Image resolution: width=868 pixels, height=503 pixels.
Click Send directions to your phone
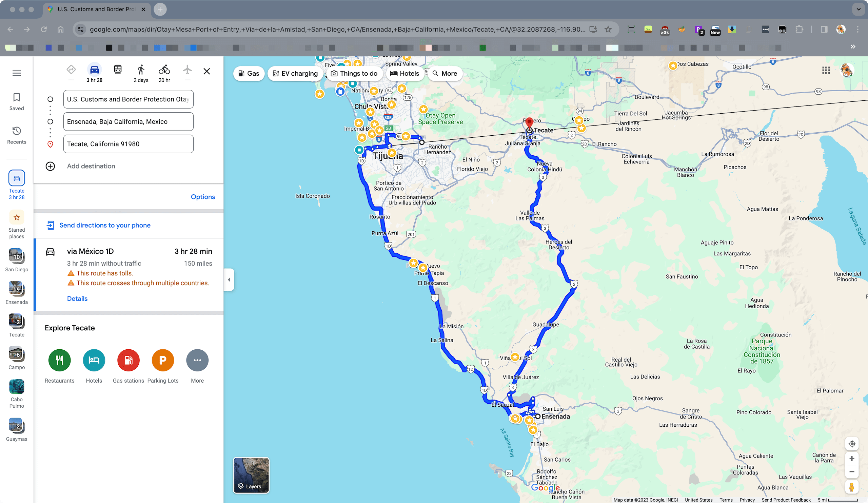tap(105, 225)
